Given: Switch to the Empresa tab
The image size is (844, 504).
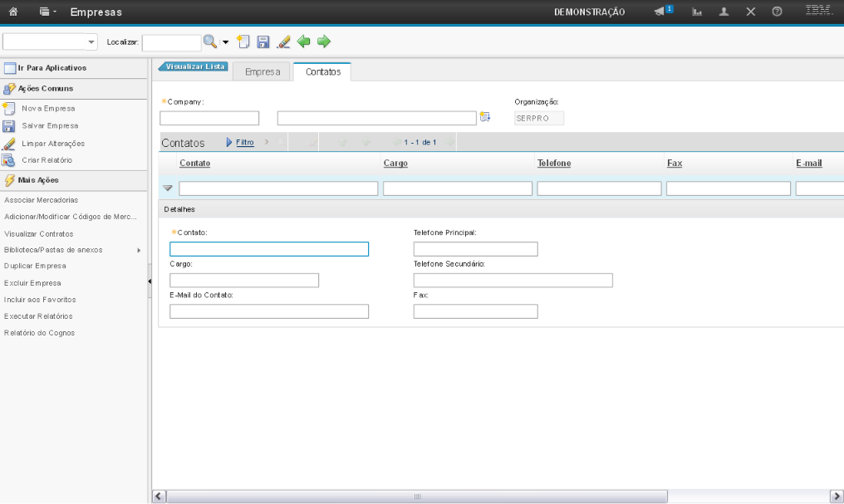Looking at the screenshot, I should 263,72.
